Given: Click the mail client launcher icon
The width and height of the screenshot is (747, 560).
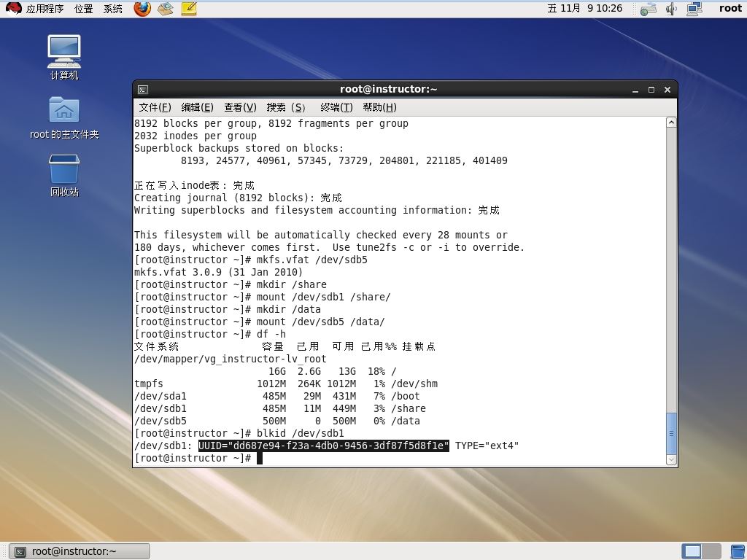Looking at the screenshot, I should (x=166, y=9).
